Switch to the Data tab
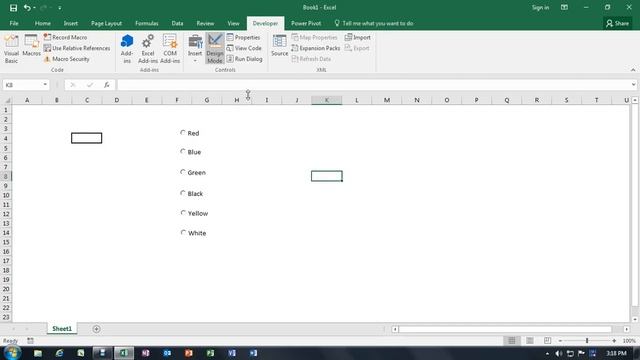 click(177, 23)
